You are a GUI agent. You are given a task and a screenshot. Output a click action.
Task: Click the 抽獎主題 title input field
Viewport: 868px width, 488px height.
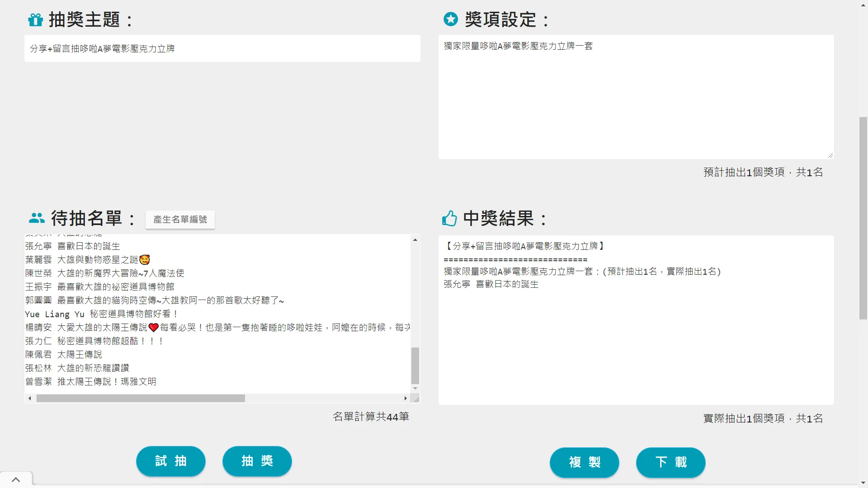[x=222, y=49]
